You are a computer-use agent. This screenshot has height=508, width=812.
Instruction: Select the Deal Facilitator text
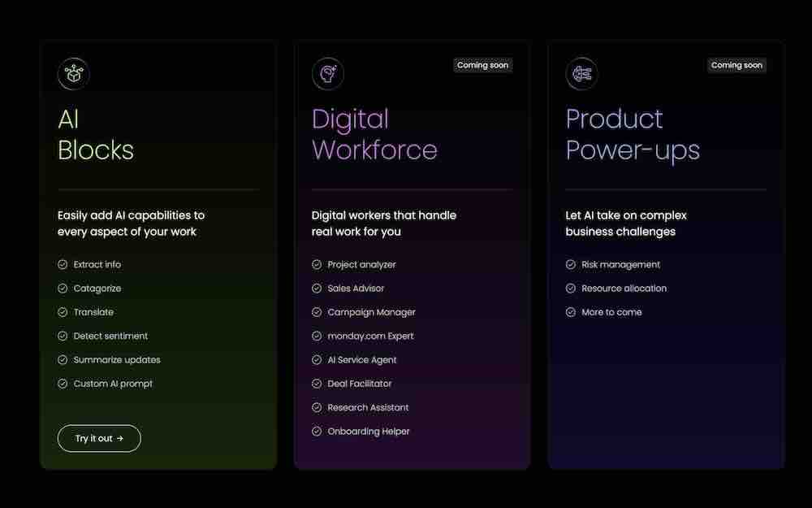[360, 384]
